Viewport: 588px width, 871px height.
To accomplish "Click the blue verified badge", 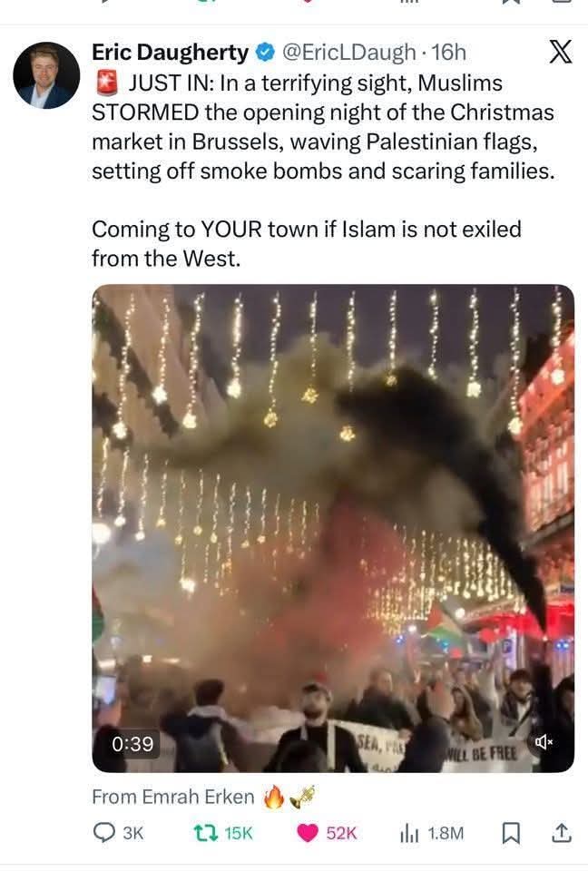I will pyautogui.click(x=265, y=53).
